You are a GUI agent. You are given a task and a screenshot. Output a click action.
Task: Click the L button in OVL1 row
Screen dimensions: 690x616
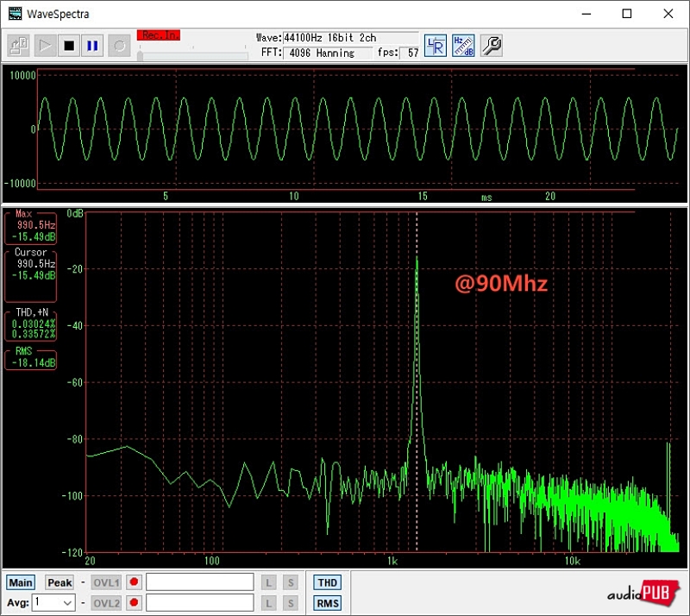(268, 582)
